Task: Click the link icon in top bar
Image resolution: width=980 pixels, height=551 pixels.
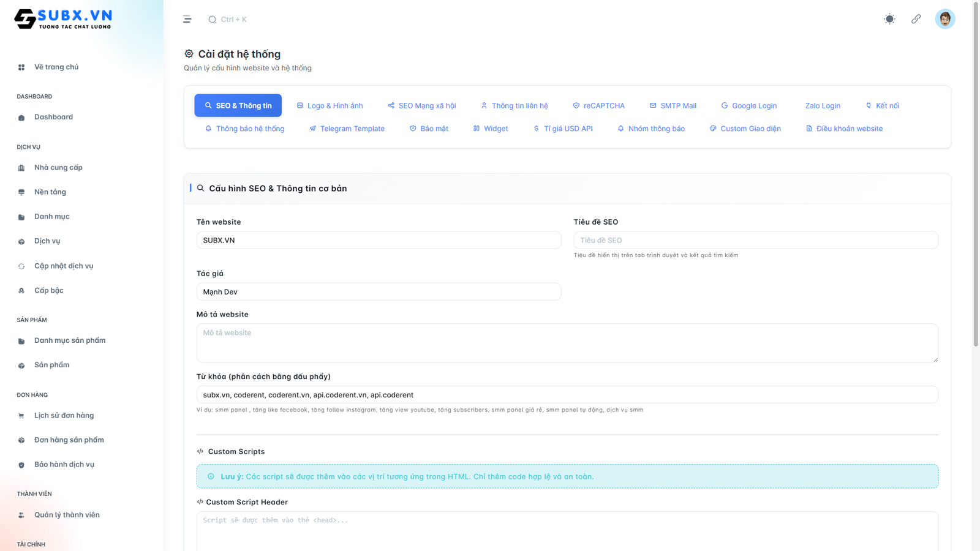Action: click(916, 19)
